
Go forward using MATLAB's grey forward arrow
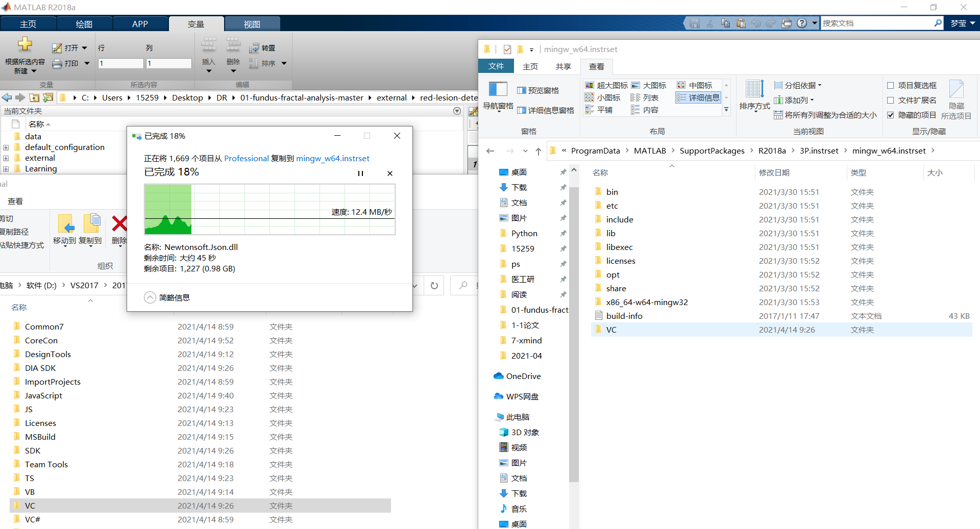tap(20, 97)
